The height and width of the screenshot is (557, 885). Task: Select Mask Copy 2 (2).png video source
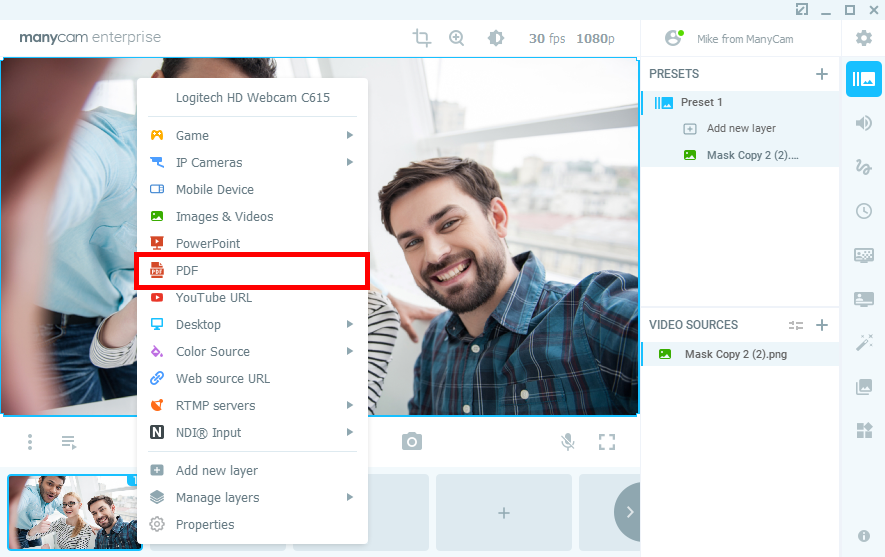[x=741, y=354]
